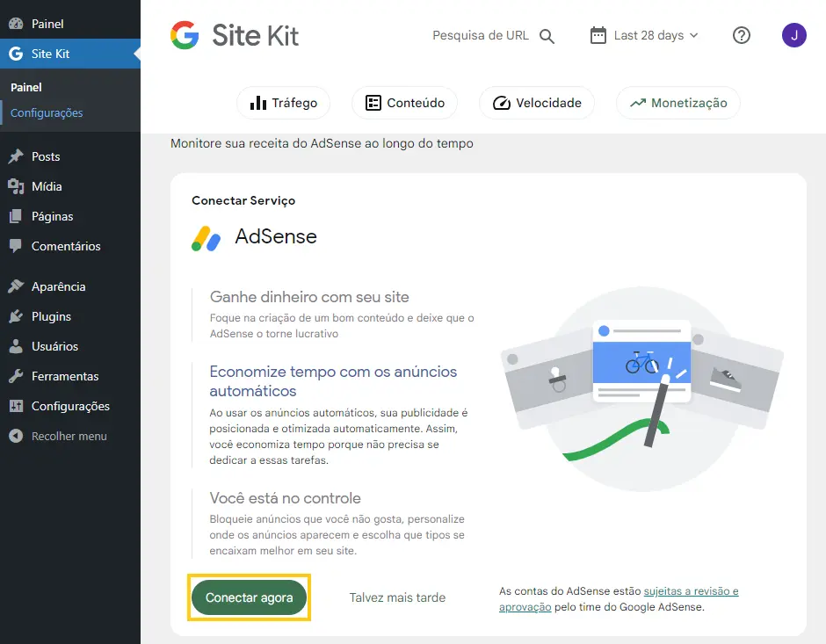Click the Recolher menu arrow icon

(16, 436)
